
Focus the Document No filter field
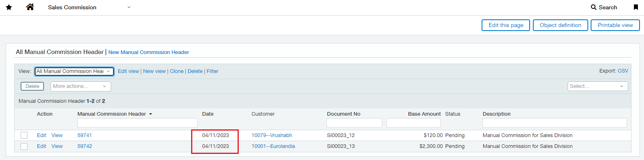(354, 123)
